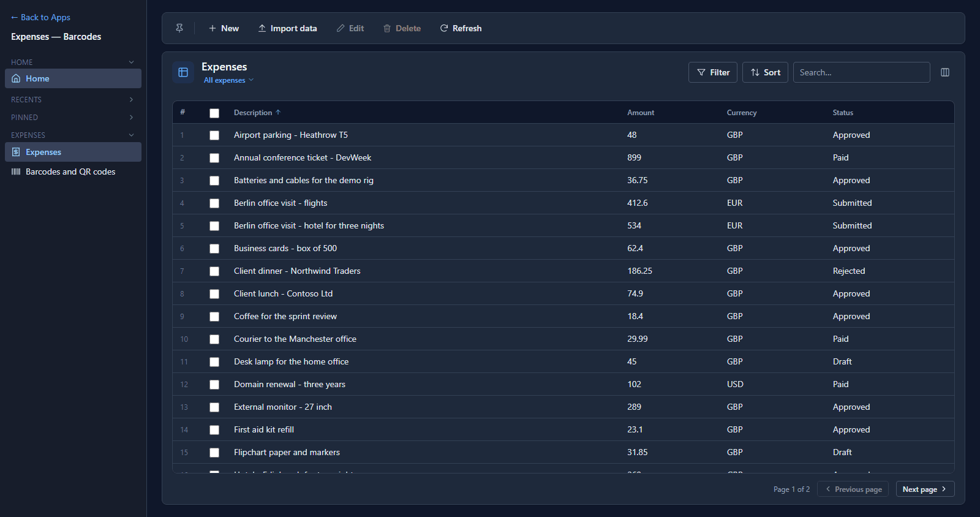The width and height of the screenshot is (980, 517).
Task: Tick the Berlin office visit - flights checkbox
Action: point(214,203)
